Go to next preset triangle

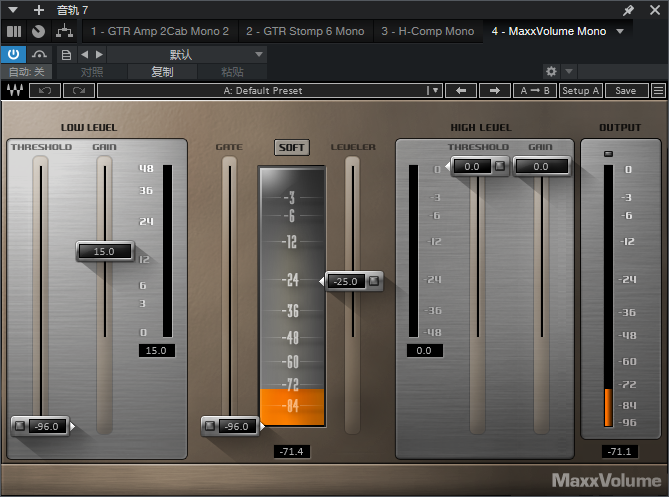99,55
